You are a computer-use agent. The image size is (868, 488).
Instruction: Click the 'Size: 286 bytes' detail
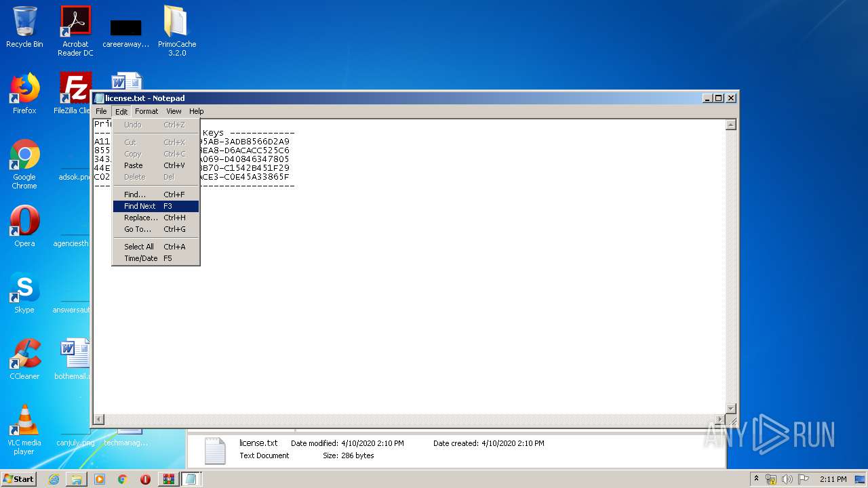(x=349, y=455)
